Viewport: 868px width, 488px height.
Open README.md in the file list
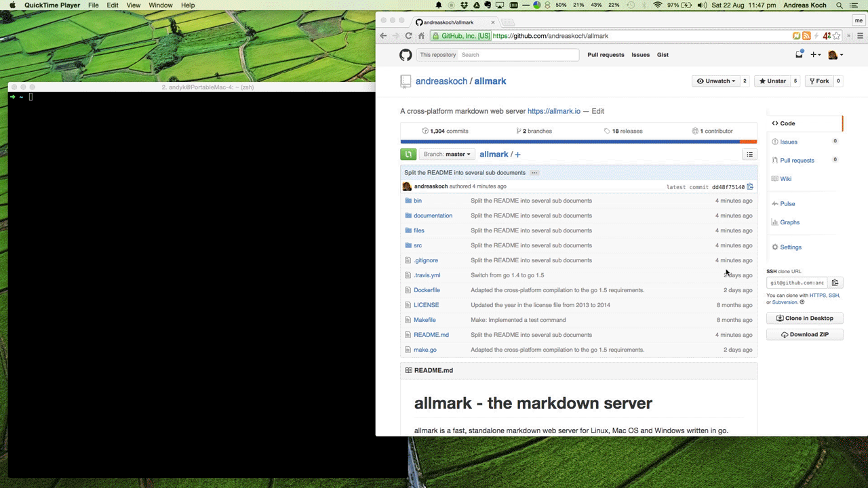431,335
